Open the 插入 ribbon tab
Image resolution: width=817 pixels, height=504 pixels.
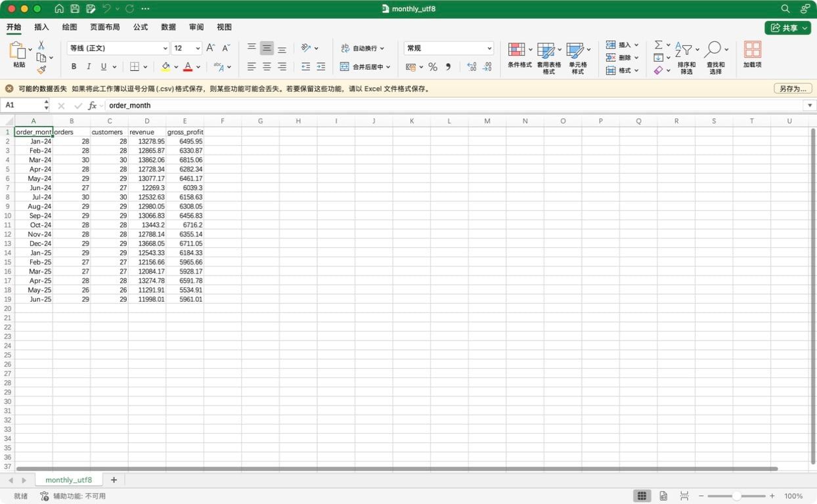41,27
